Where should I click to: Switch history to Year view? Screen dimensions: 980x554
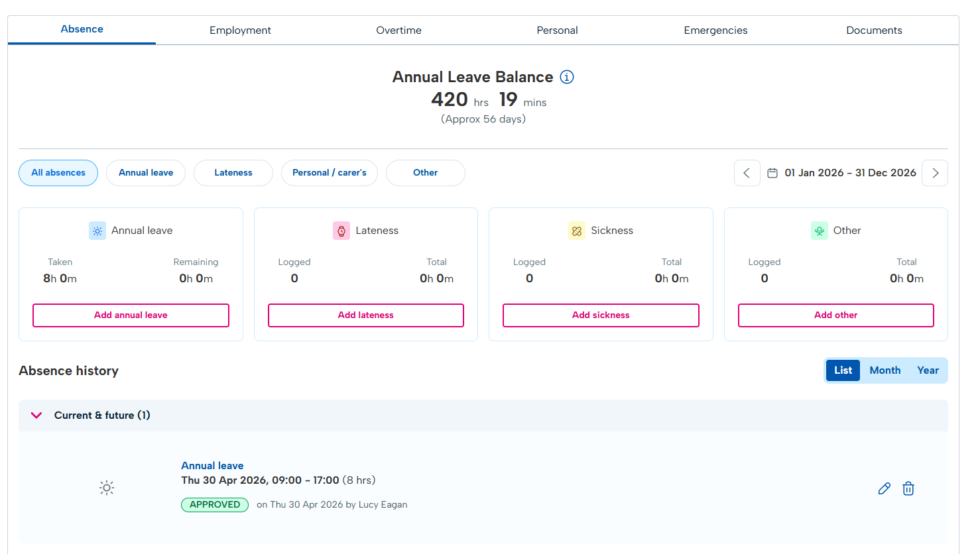928,370
